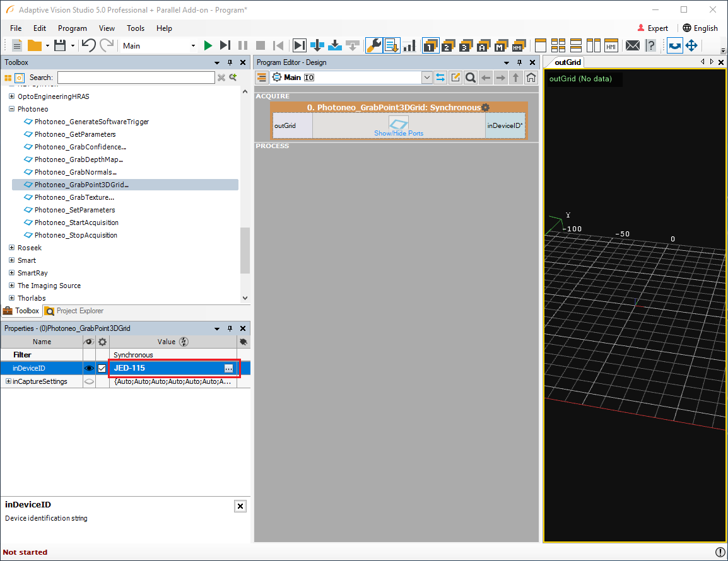728x561 pixels.
Task: Collapse the Photoneo toolbox category
Action: click(x=11, y=109)
